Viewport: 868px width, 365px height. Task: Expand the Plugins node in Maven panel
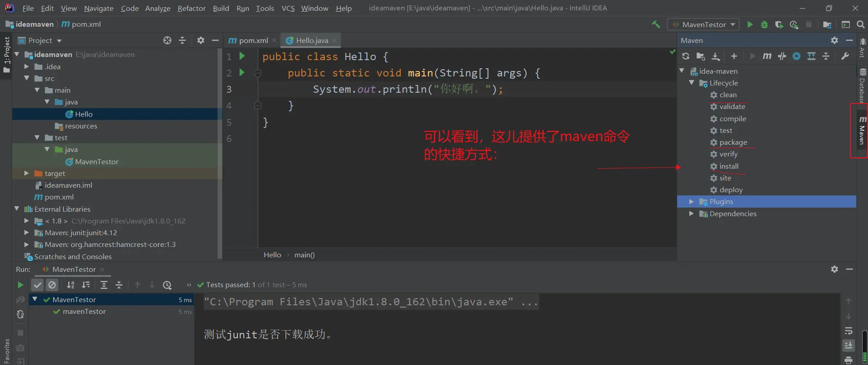point(692,201)
